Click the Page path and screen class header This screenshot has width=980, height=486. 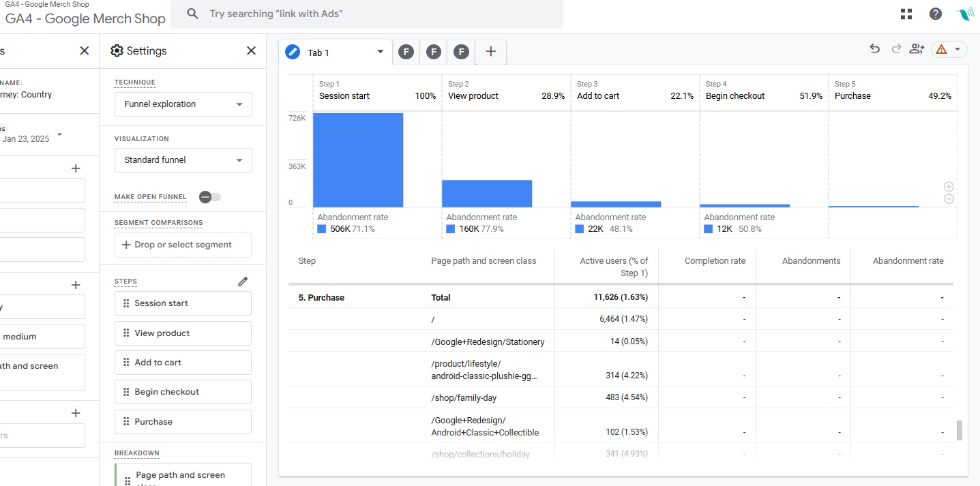[484, 261]
